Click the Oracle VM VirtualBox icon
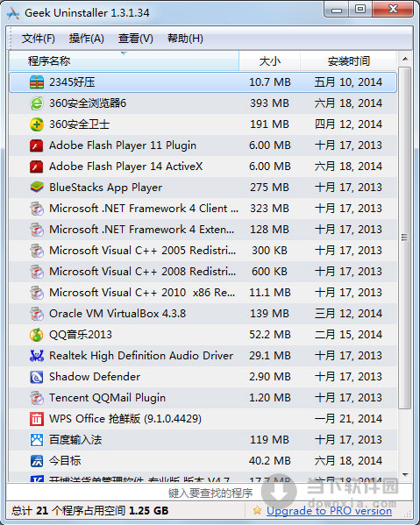This screenshot has height=525, width=420. pyautogui.click(x=37, y=314)
